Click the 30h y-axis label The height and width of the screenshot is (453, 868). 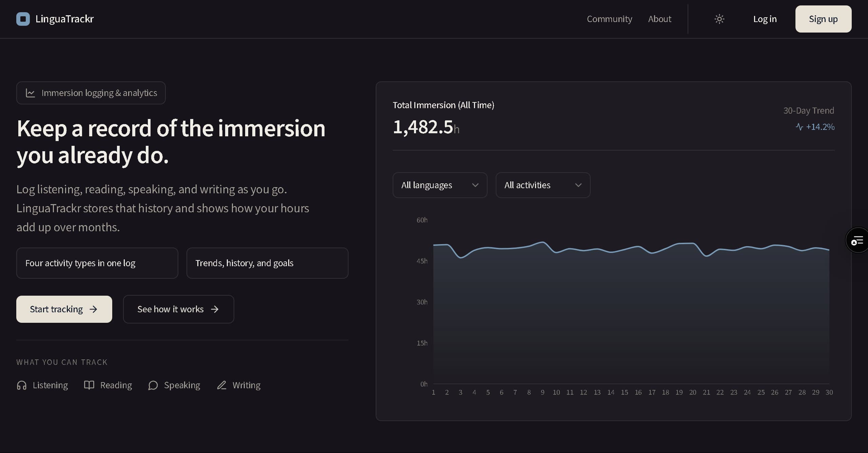pyautogui.click(x=422, y=302)
